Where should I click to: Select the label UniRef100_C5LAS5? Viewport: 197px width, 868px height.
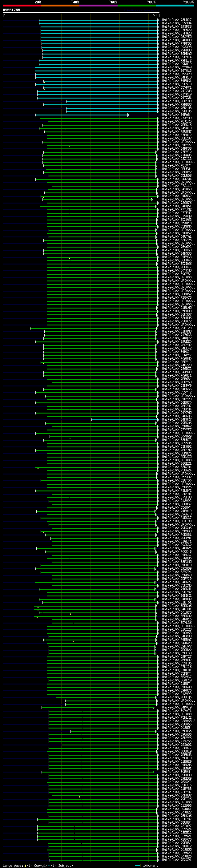(x=177, y=731)
